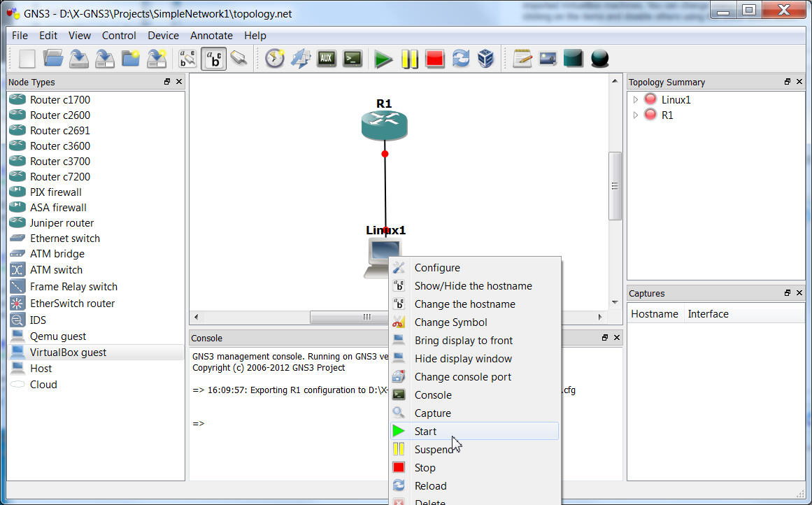Choose Console from the context menu
Image resolution: width=812 pixels, height=505 pixels.
pos(474,394)
